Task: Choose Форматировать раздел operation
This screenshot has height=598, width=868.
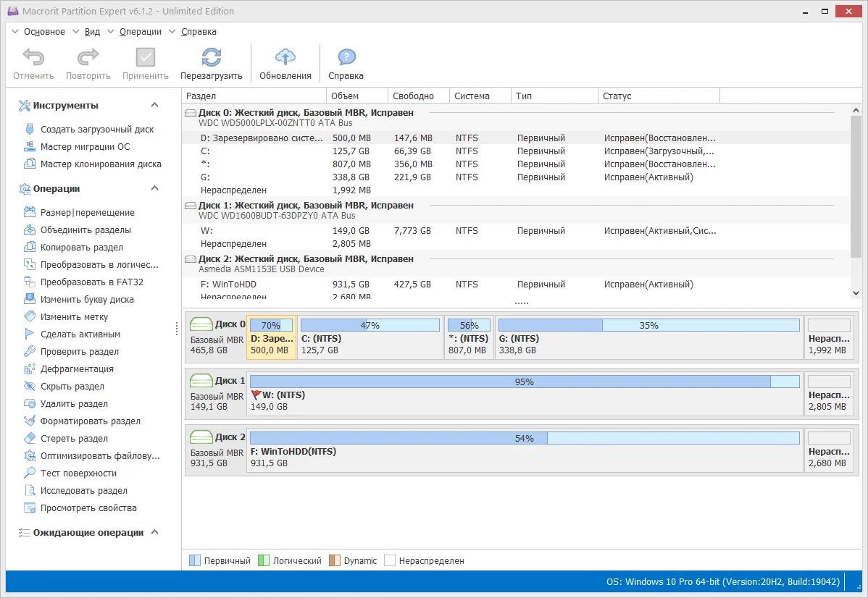Action: [x=91, y=421]
